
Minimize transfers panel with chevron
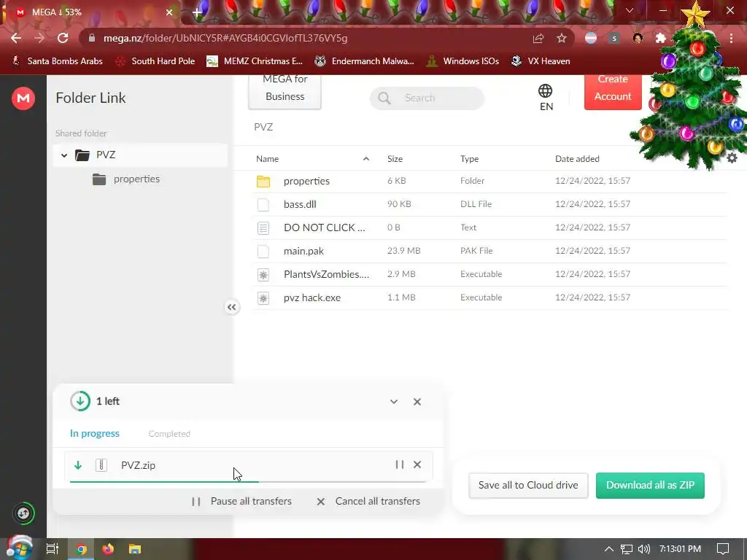click(394, 402)
